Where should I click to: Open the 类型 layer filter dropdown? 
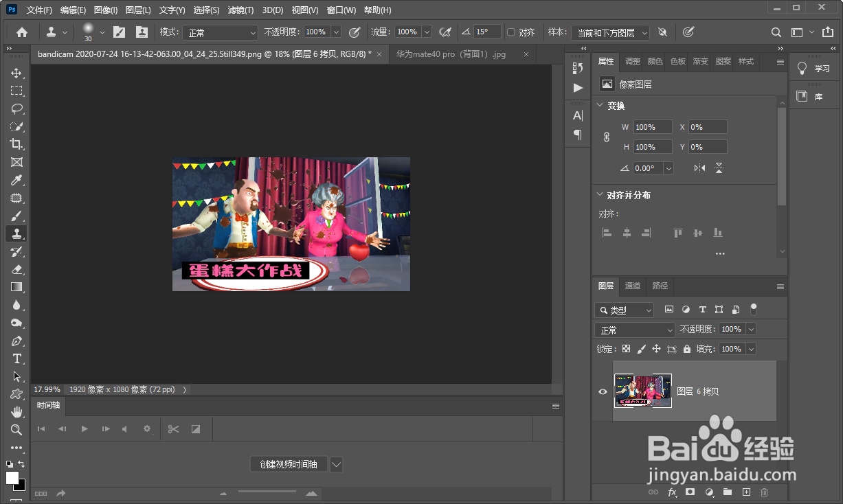624,310
